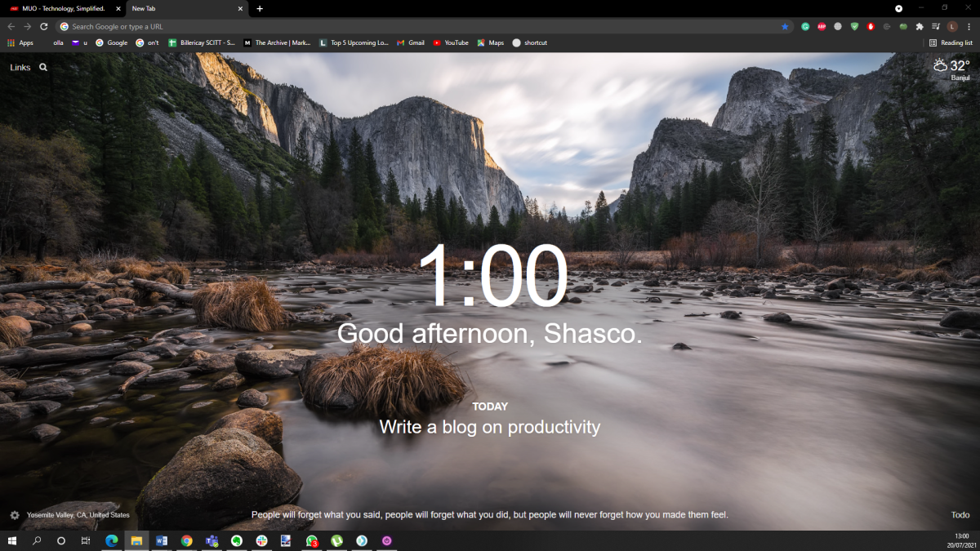Screen dimensions: 980x551
Task: Open the Gmail bookmark
Action: 411,42
